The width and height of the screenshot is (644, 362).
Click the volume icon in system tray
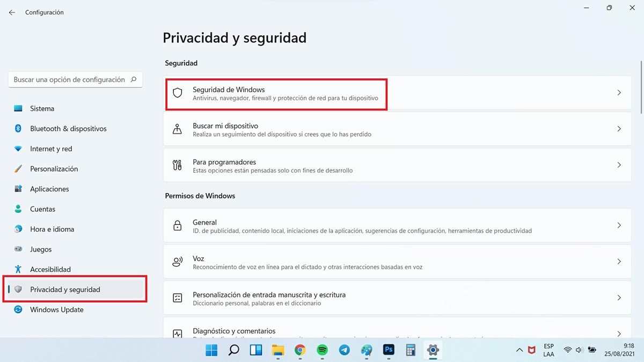pos(580,350)
